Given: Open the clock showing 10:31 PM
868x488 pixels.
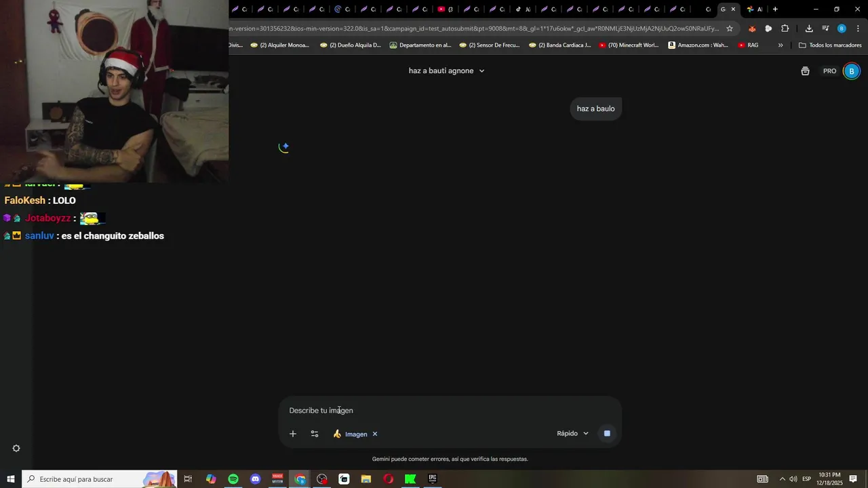Looking at the screenshot, I should [830, 479].
